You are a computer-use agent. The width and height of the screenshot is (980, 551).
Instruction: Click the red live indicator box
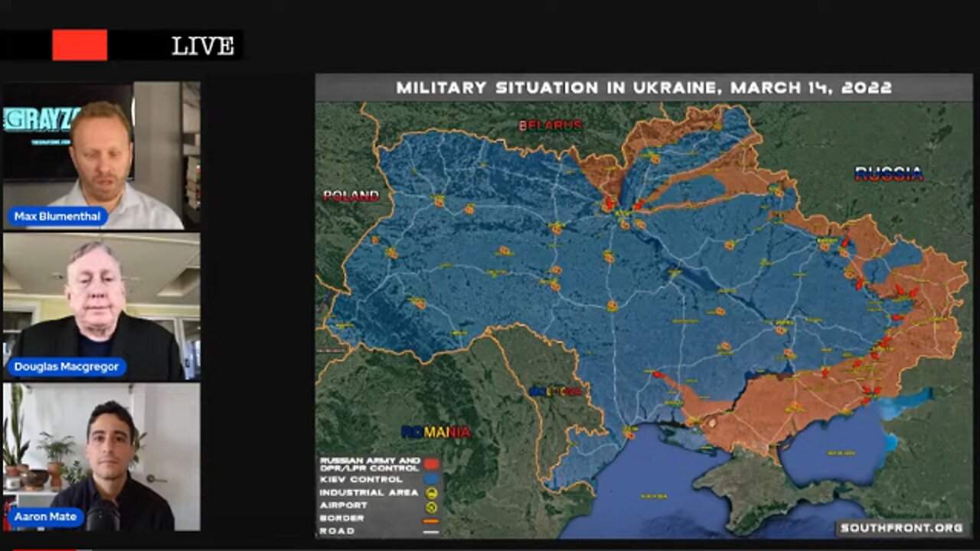pyautogui.click(x=80, y=45)
